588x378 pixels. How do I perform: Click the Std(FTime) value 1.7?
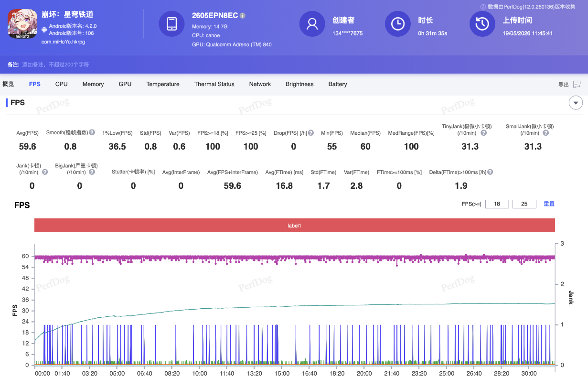click(323, 186)
